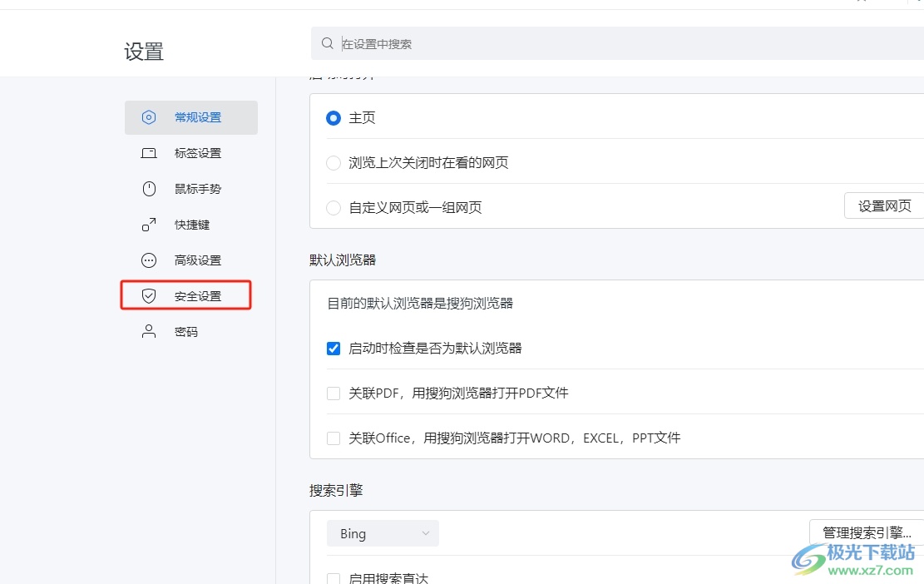The image size is (924, 584).
Task: Click the shield icon beside 安全设置
Action: coord(149,296)
